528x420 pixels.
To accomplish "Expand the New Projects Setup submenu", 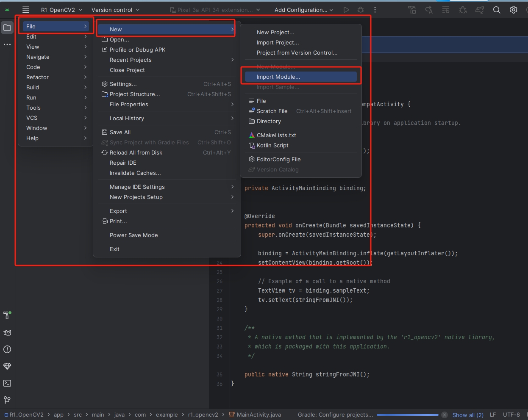I will [167, 197].
